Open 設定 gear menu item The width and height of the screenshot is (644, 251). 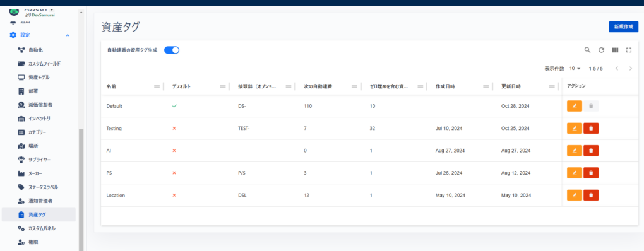click(20, 35)
